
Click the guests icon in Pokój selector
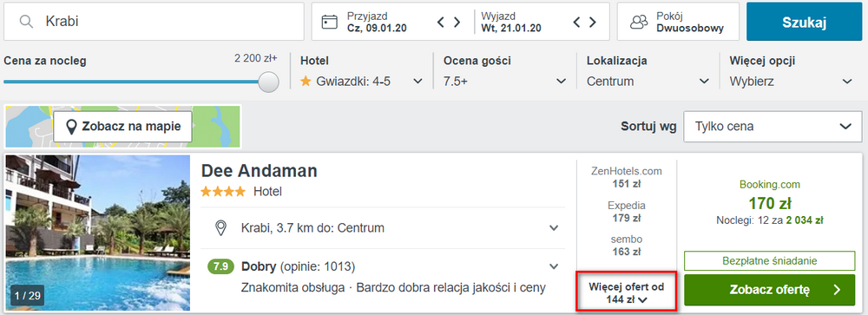coord(639,22)
